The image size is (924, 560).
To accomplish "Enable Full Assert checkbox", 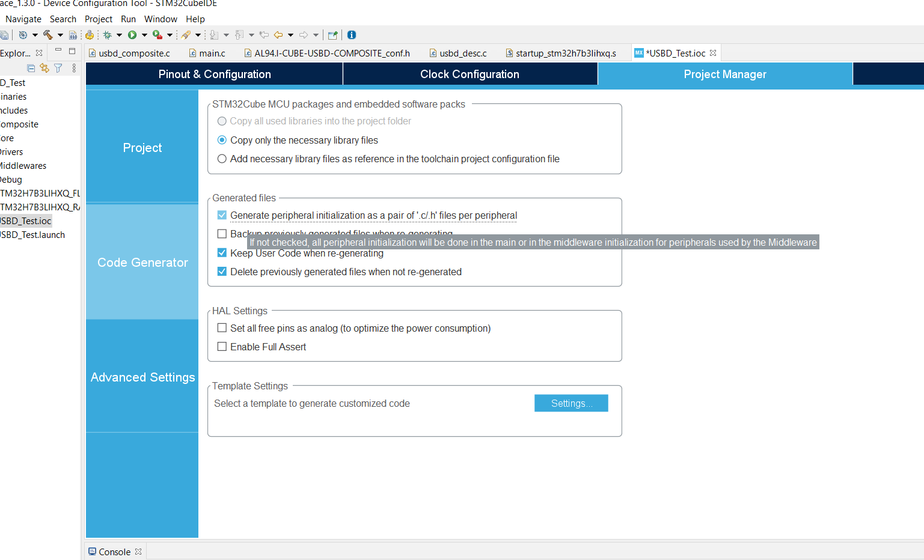I will (x=222, y=347).
